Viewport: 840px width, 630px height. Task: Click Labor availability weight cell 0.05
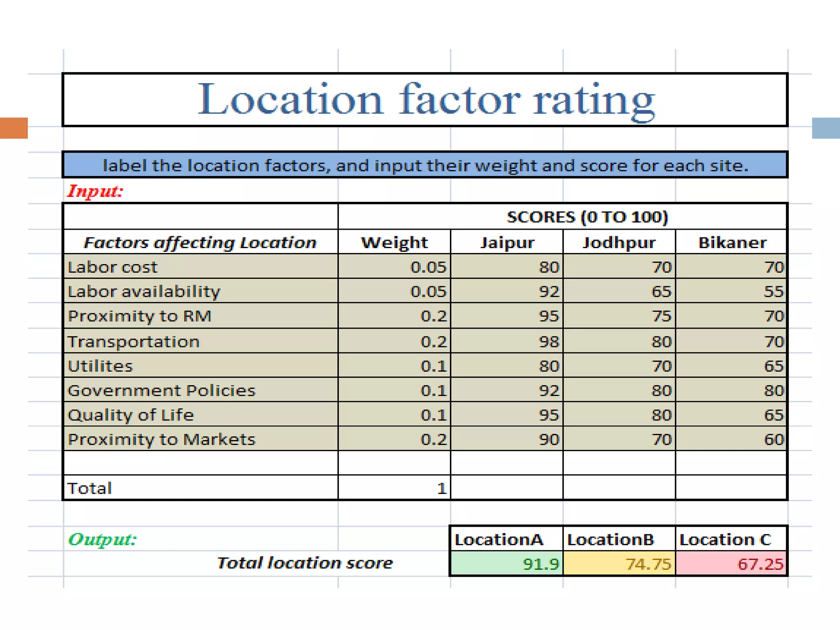click(394, 291)
